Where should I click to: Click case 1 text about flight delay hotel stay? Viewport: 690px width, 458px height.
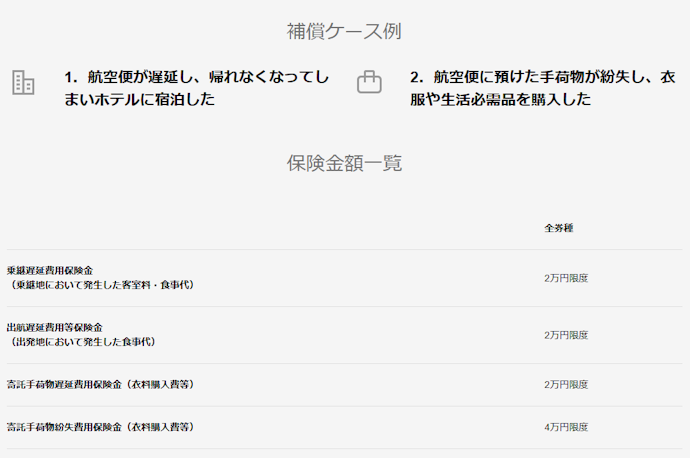click(x=196, y=88)
